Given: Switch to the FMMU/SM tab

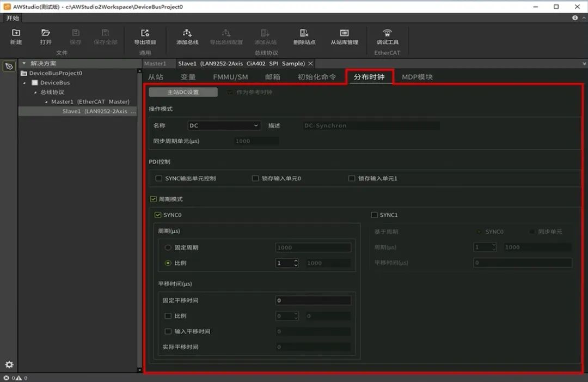Looking at the screenshot, I should tap(232, 77).
